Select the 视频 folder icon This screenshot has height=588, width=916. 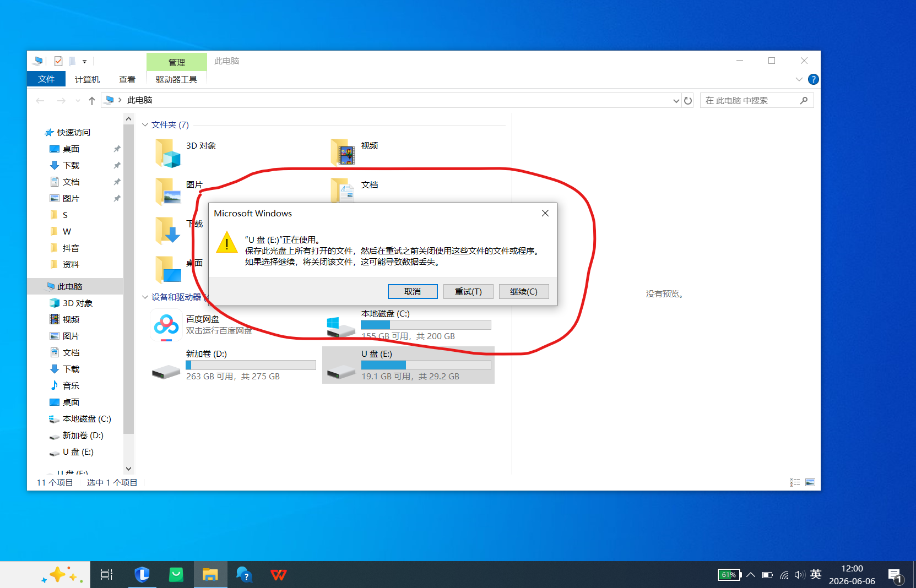[343, 153]
